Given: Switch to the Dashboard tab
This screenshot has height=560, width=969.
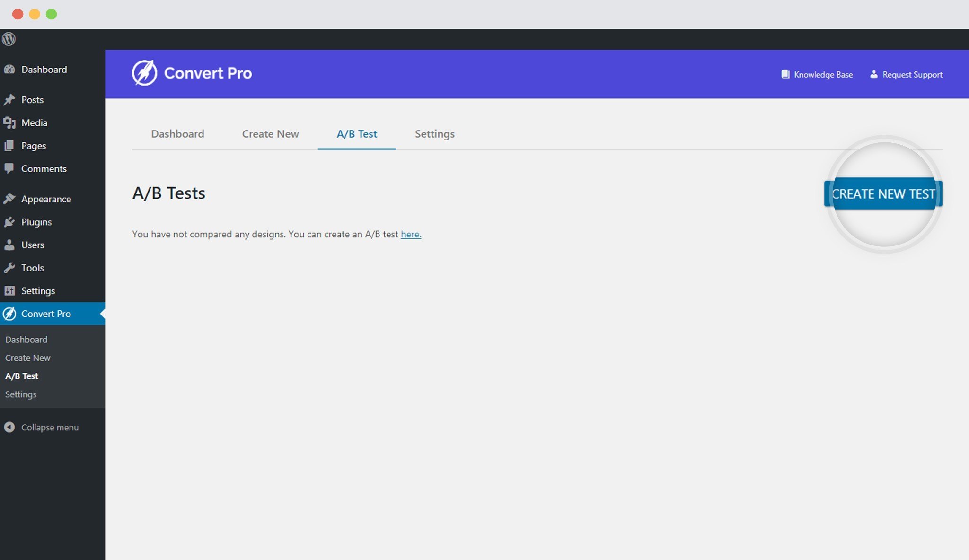Looking at the screenshot, I should [177, 134].
